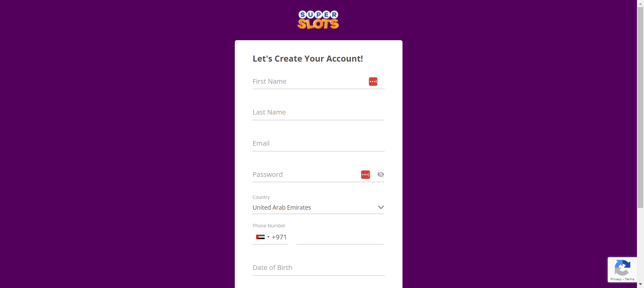Click the Date of Birth field
Image resolution: width=644 pixels, height=288 pixels.
coord(318,268)
